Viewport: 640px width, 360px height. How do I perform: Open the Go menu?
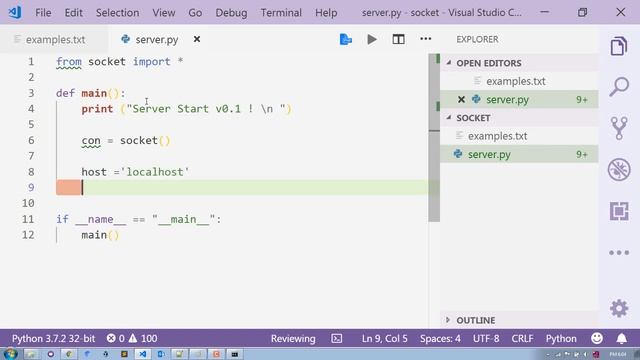tap(195, 13)
